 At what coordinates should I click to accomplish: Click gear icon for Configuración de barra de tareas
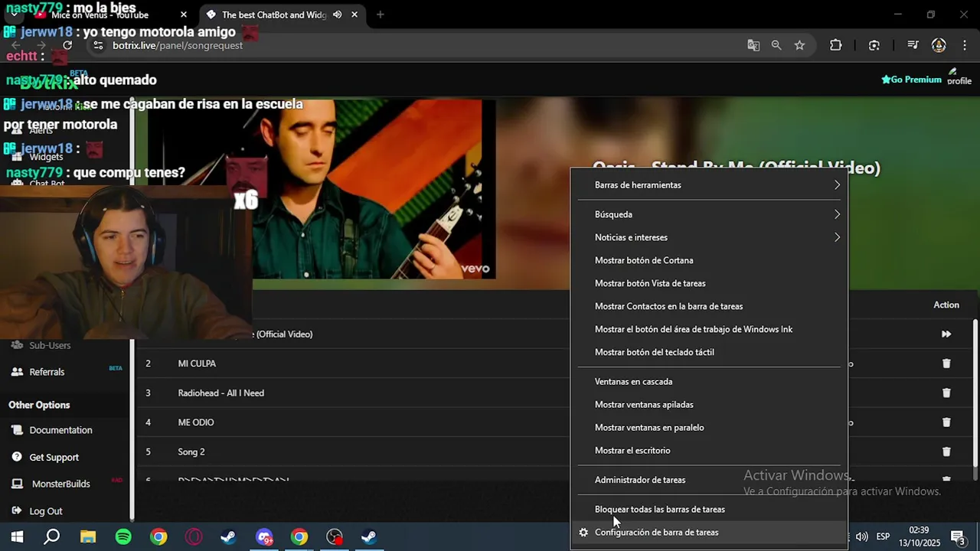point(583,532)
